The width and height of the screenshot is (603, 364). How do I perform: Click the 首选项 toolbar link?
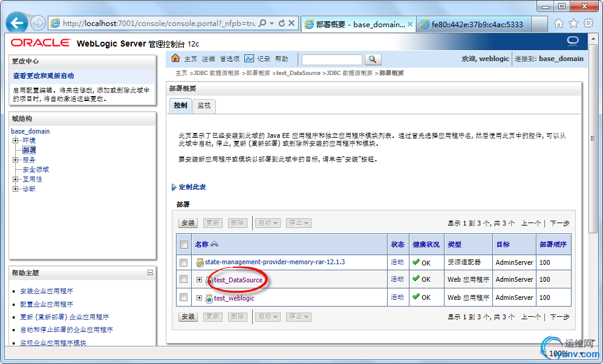point(230,59)
